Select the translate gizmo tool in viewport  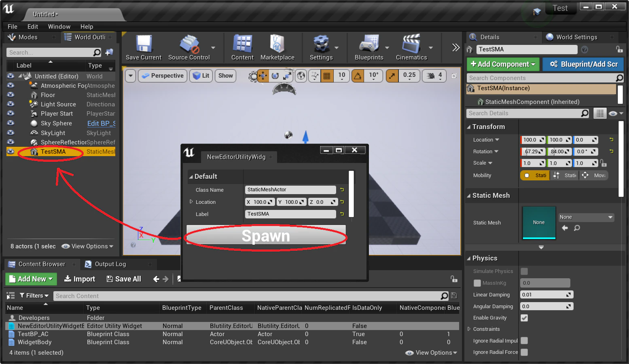[263, 76]
